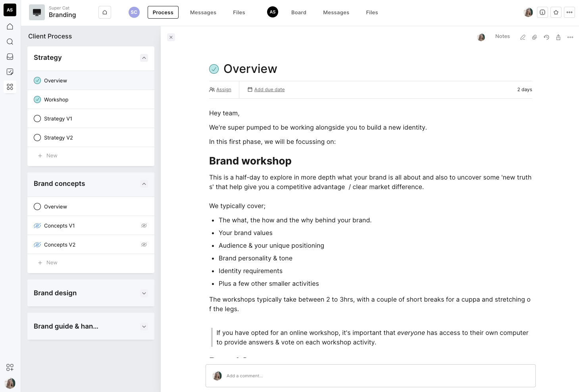Open the last Files tab after Board

(372, 12)
